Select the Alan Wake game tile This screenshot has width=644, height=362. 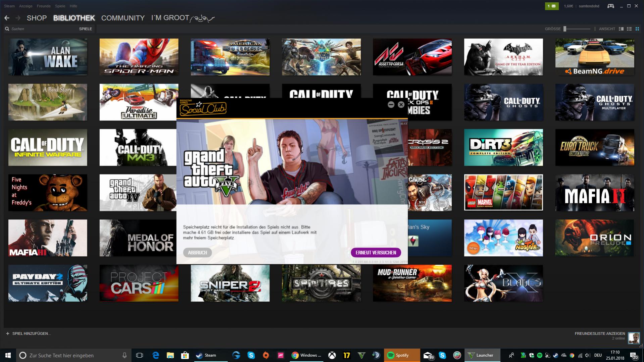48,57
